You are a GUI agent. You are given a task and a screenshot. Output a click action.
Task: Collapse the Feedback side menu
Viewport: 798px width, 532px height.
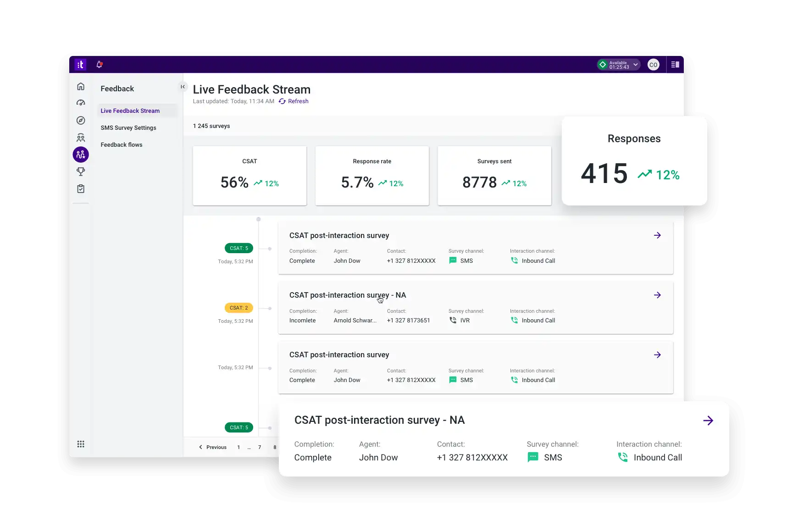click(183, 87)
